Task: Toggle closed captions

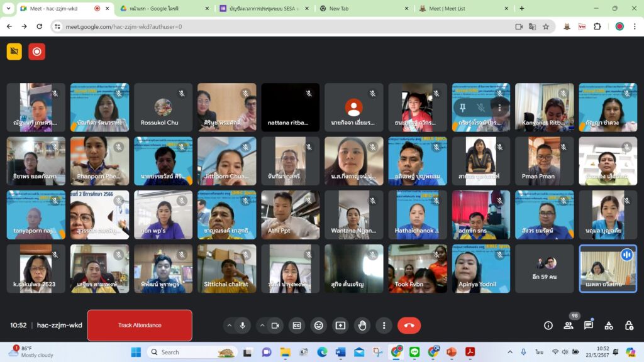Action: click(x=297, y=326)
